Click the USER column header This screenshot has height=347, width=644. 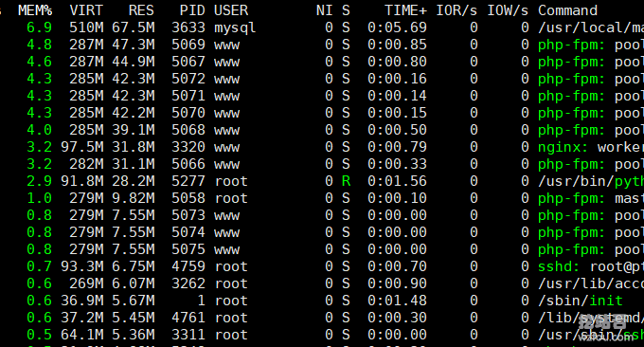pos(231,10)
